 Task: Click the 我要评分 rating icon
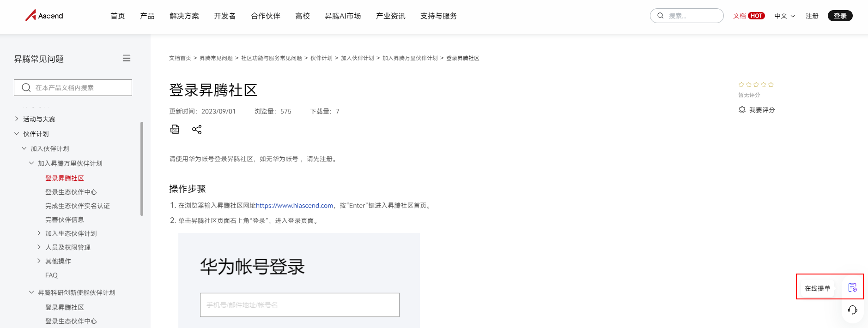click(742, 110)
